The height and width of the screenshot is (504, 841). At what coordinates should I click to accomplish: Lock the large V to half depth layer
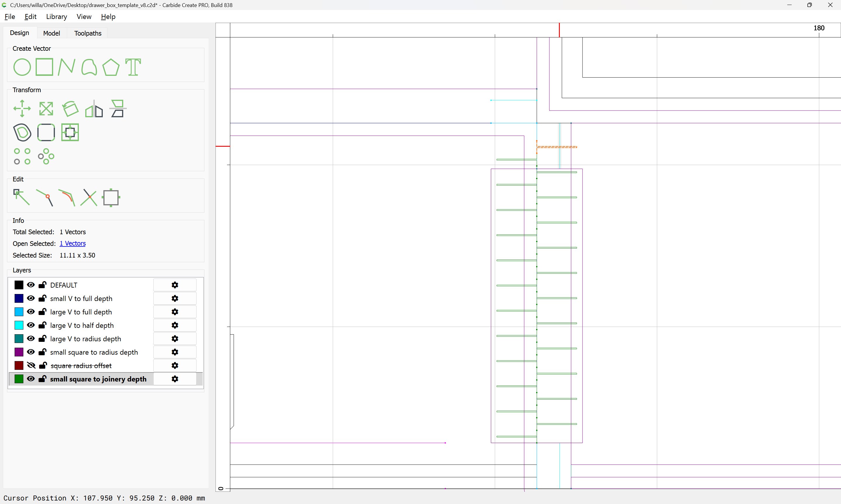click(x=43, y=325)
